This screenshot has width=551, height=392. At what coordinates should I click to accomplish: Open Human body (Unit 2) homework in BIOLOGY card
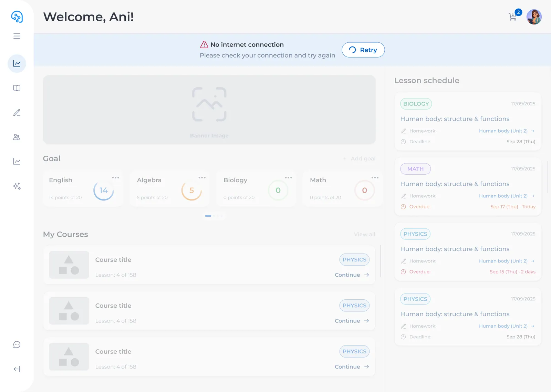507,131
